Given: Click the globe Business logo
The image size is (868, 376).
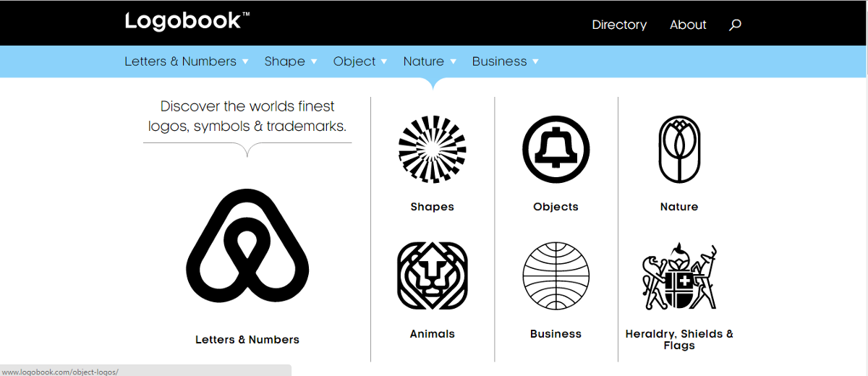Looking at the screenshot, I should pos(556,276).
